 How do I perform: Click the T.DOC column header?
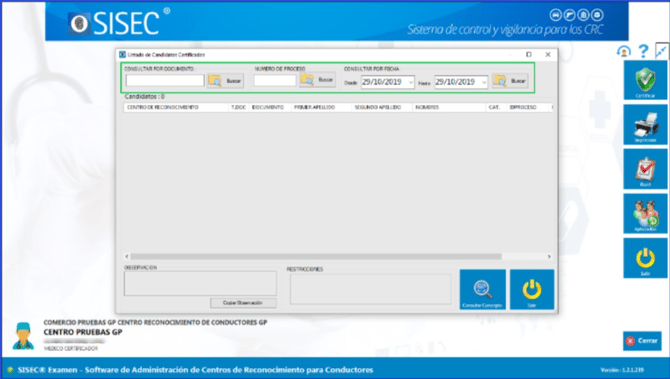click(x=238, y=107)
